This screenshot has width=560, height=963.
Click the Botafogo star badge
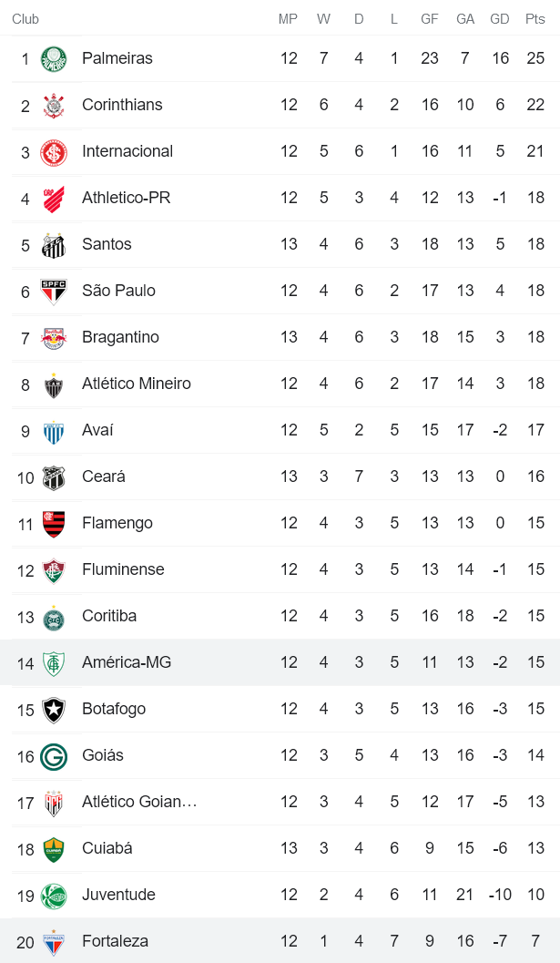pos(54,710)
